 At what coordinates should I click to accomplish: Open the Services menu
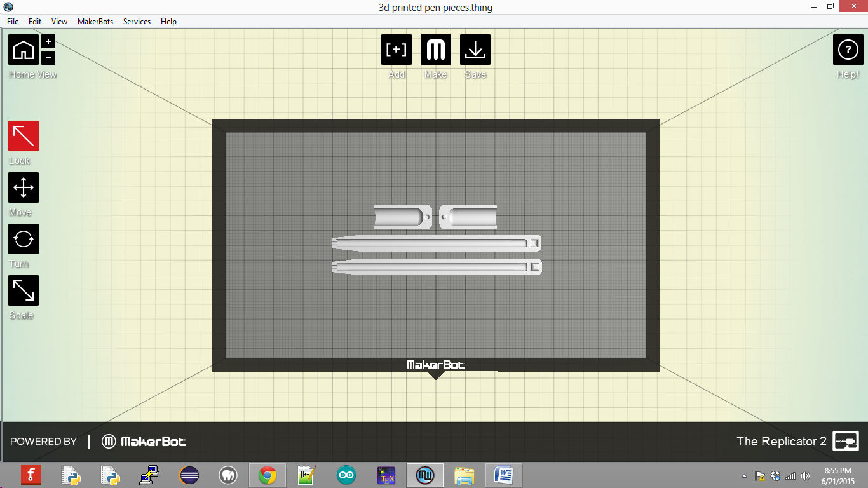[x=137, y=21]
